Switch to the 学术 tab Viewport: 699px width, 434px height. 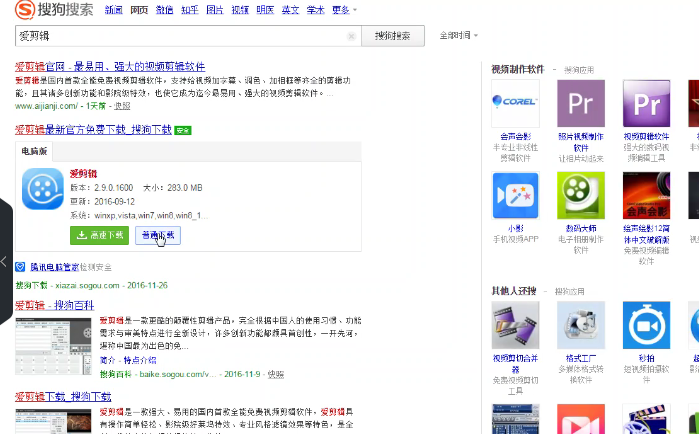point(316,10)
